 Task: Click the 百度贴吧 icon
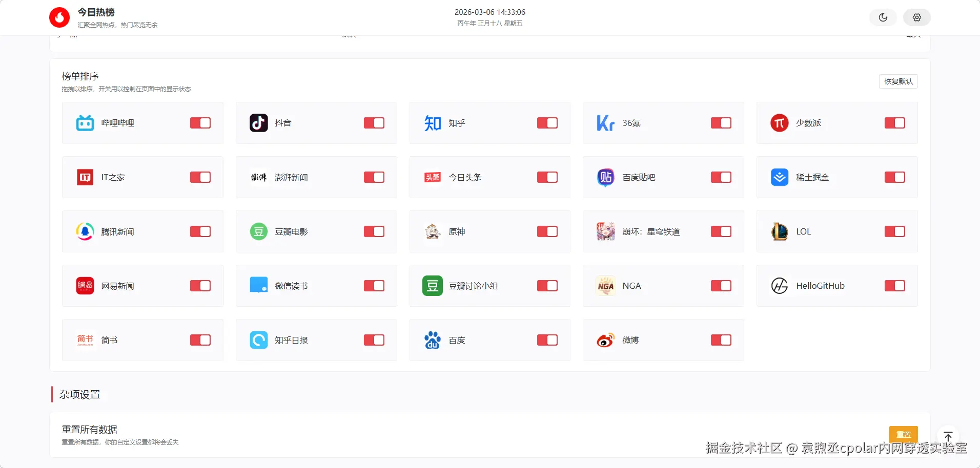pos(606,177)
